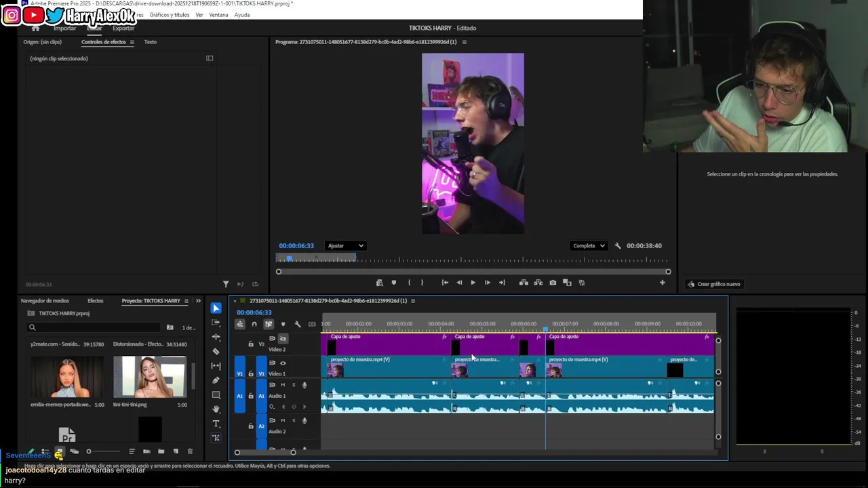Open the Controles de efectos panel menu
Image resolution: width=868 pixels, height=488 pixels.
132,42
